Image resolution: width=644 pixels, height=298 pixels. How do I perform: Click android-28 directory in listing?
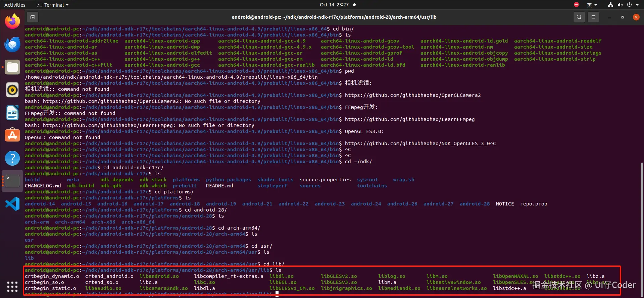[475, 204]
